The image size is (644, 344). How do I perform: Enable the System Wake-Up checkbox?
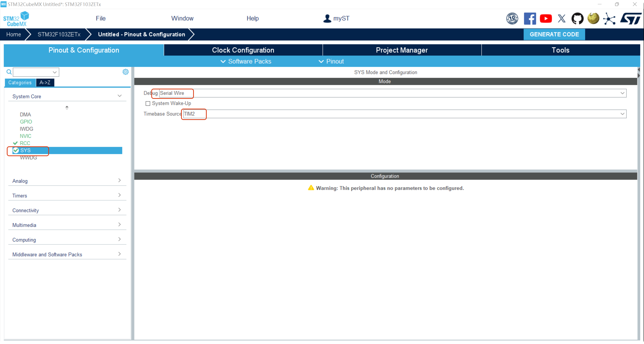click(x=148, y=103)
